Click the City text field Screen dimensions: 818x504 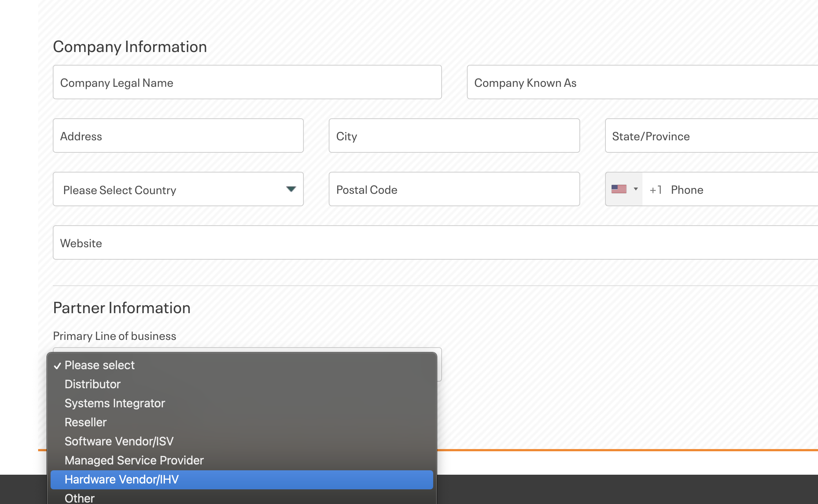(454, 136)
